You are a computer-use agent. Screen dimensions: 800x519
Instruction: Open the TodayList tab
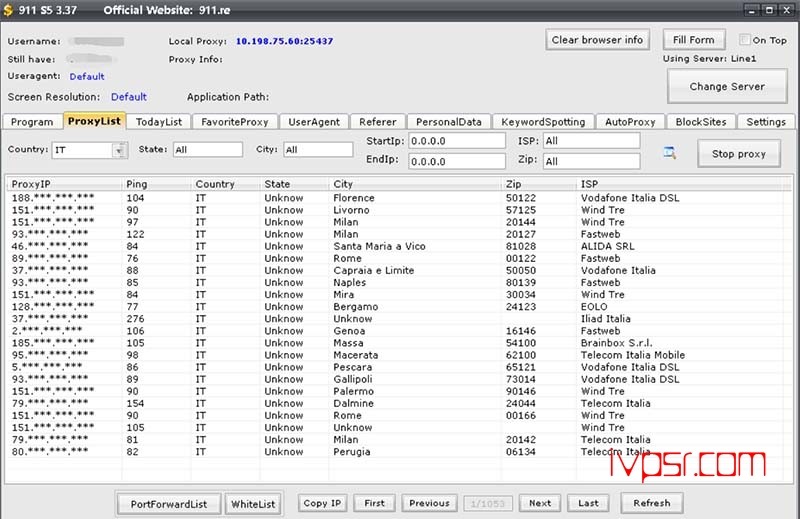[x=159, y=122]
